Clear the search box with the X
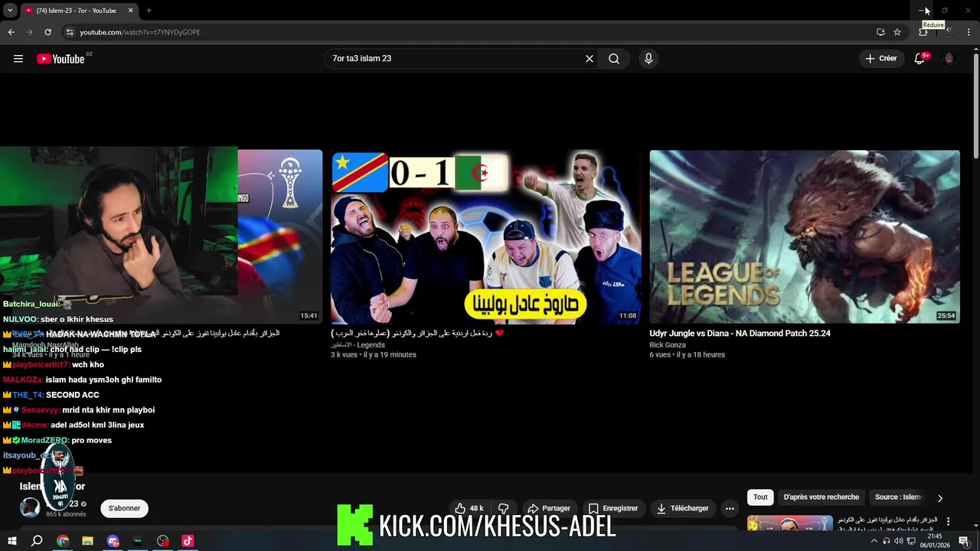Screen dimensions: 980x551 pos(590,59)
